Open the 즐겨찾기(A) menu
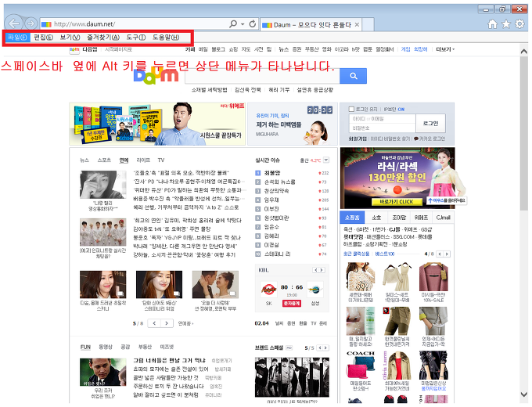532x407 pixels. [103, 38]
